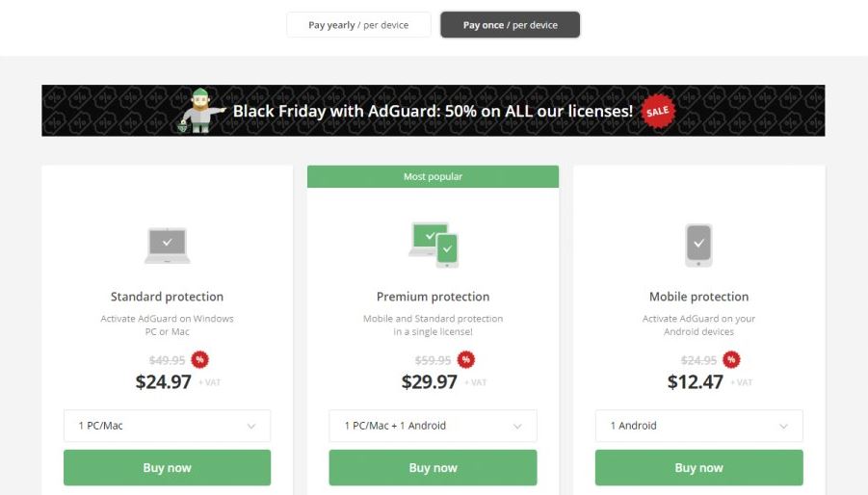This screenshot has height=495, width=868.
Task: Click the Mobile protection phone icon
Action: 698,245
